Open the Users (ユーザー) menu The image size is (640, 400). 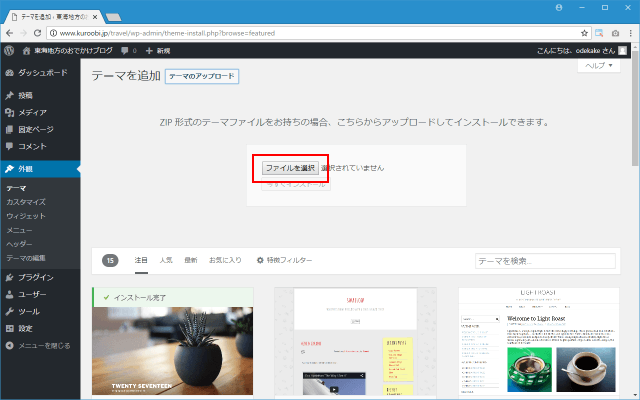[x=33, y=294]
